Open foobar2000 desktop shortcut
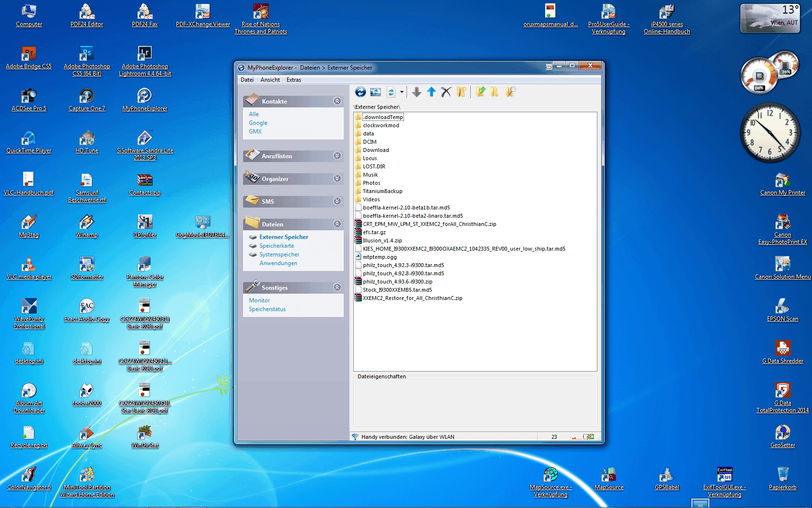This screenshot has width=812, height=508. (87, 394)
